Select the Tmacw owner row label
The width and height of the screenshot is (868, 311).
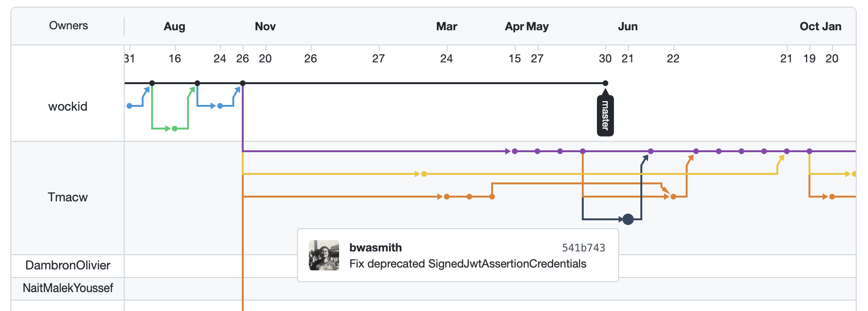point(68,197)
